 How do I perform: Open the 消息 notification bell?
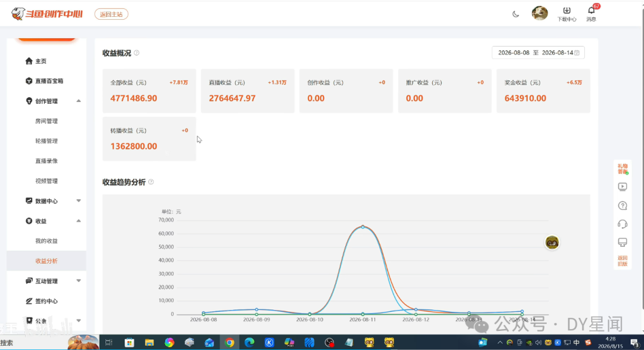click(592, 14)
